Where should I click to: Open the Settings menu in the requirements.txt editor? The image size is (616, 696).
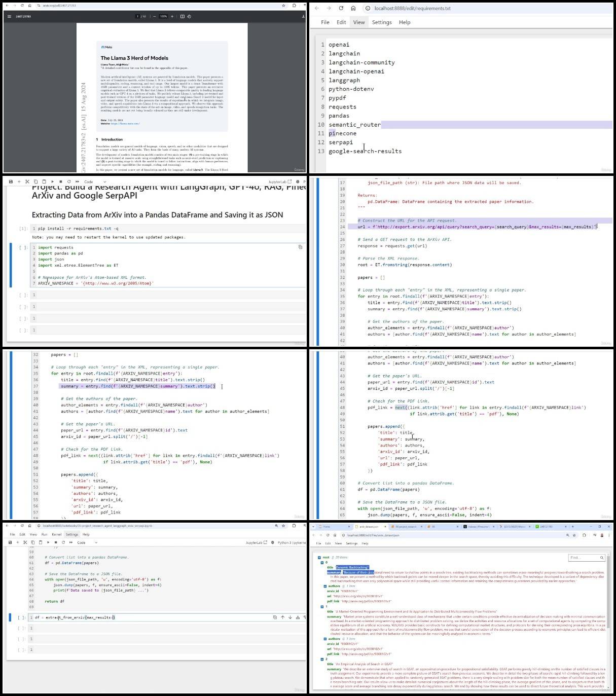[x=382, y=22]
